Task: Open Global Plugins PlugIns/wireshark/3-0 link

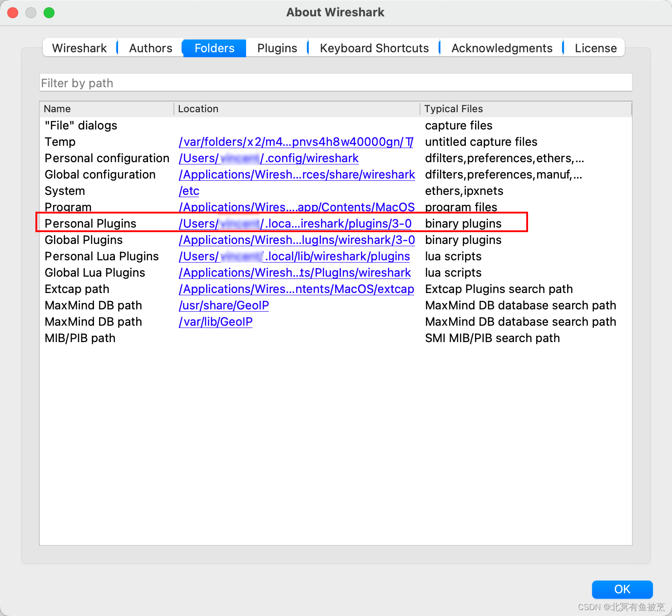Action: pyautogui.click(x=297, y=240)
